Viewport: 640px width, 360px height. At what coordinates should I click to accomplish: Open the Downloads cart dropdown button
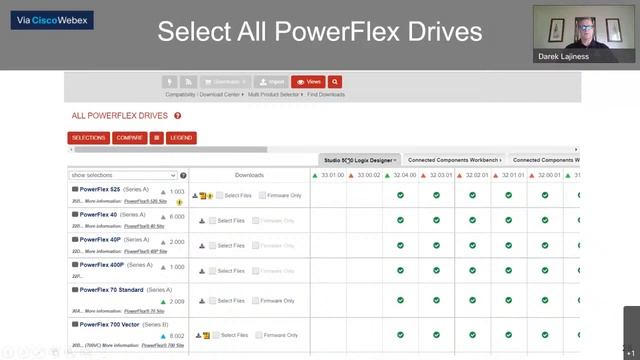coord(225,82)
